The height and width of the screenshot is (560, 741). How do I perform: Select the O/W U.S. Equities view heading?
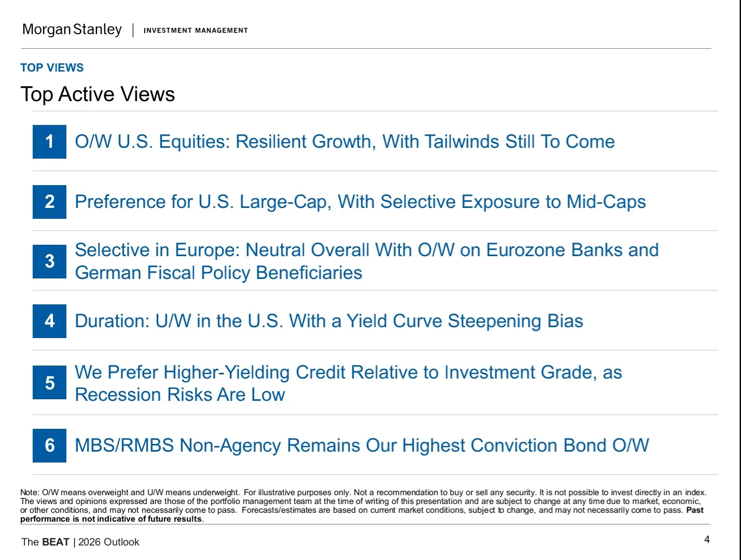(345, 142)
